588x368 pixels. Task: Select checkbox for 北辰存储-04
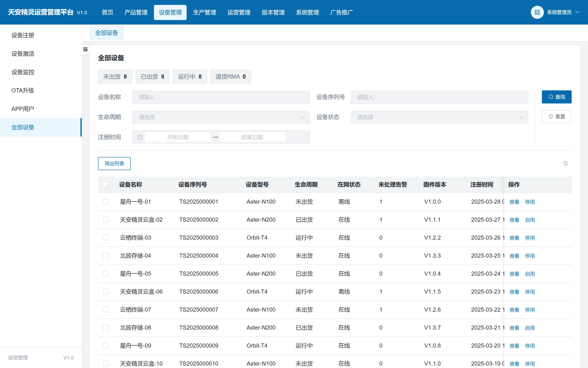[106, 256]
